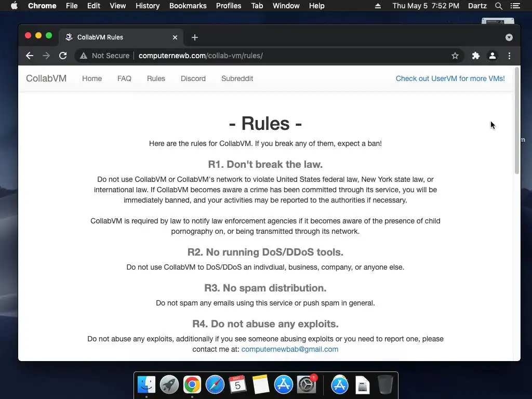Open App Store icon left of System Preferences

coord(283,385)
